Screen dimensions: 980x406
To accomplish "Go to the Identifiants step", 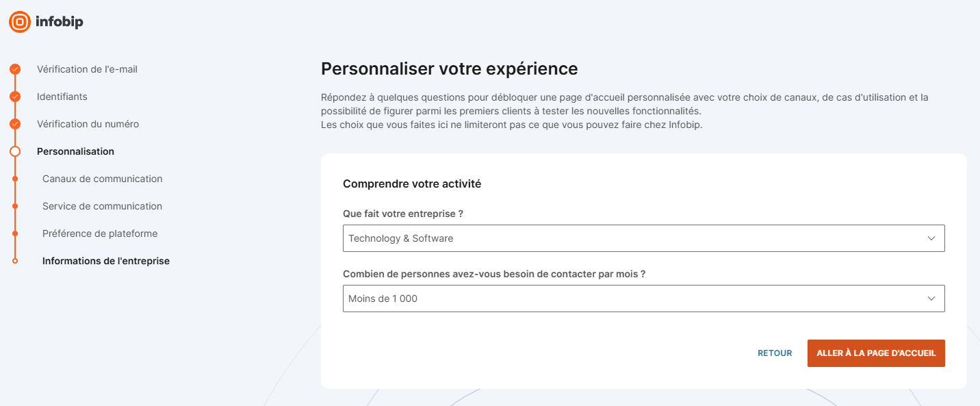I will (x=62, y=97).
